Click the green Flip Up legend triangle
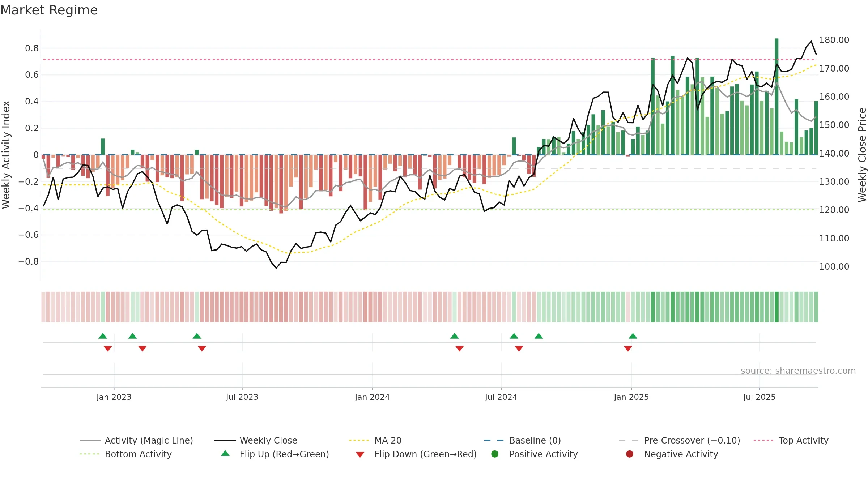868x488 pixels. pyautogui.click(x=225, y=453)
